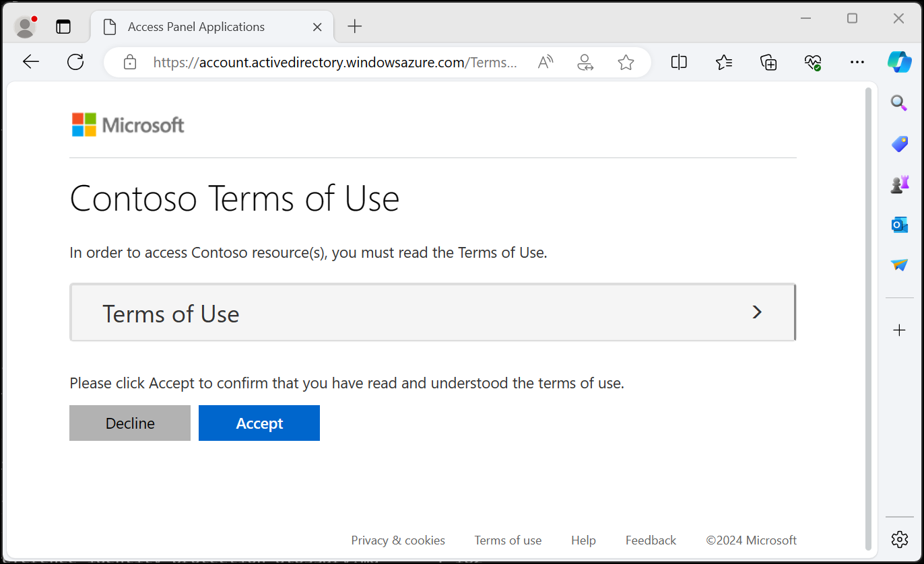Reload the current page
924x564 pixels.
[75, 62]
